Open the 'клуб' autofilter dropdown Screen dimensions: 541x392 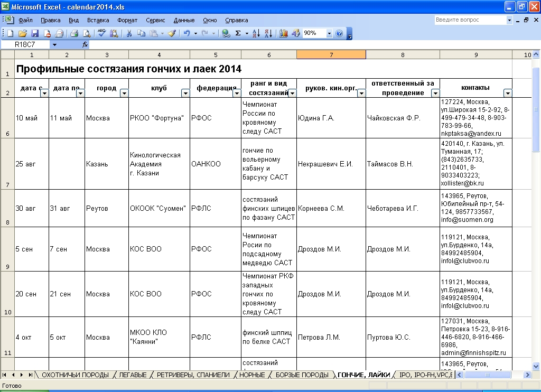185,93
